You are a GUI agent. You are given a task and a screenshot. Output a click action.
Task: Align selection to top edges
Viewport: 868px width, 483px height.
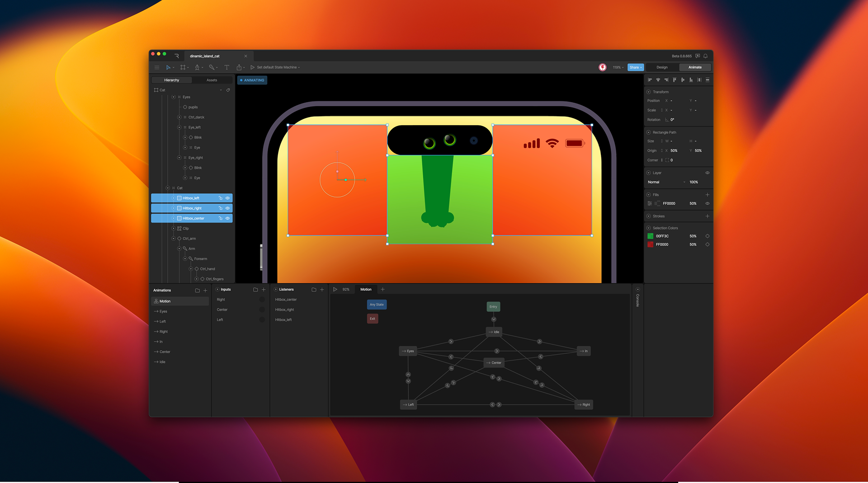pos(675,80)
